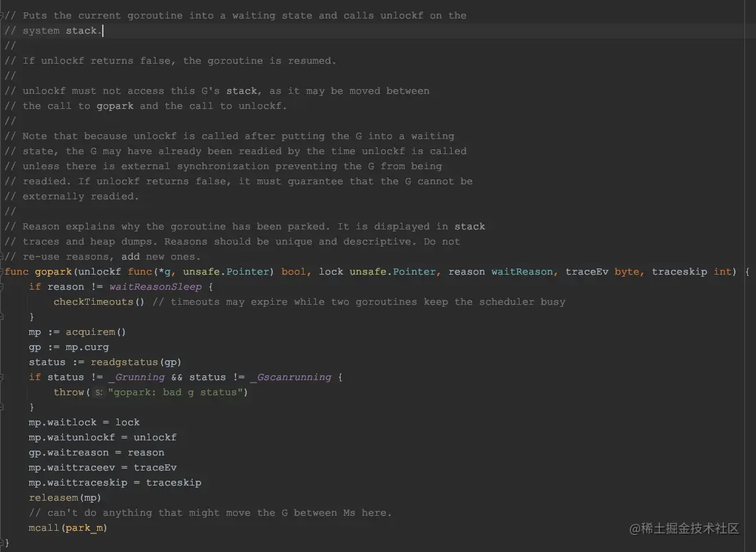Image resolution: width=756 pixels, height=552 pixels.
Task: Collapse the waitReasonSleep if block
Action: click(3, 286)
